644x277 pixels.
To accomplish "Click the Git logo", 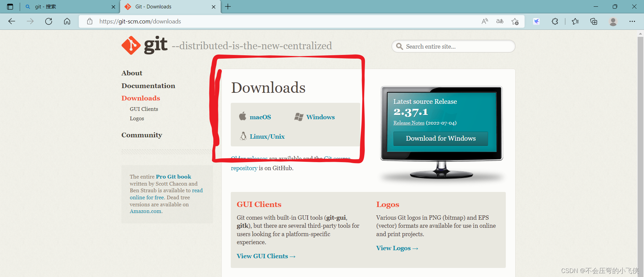I will (x=144, y=45).
